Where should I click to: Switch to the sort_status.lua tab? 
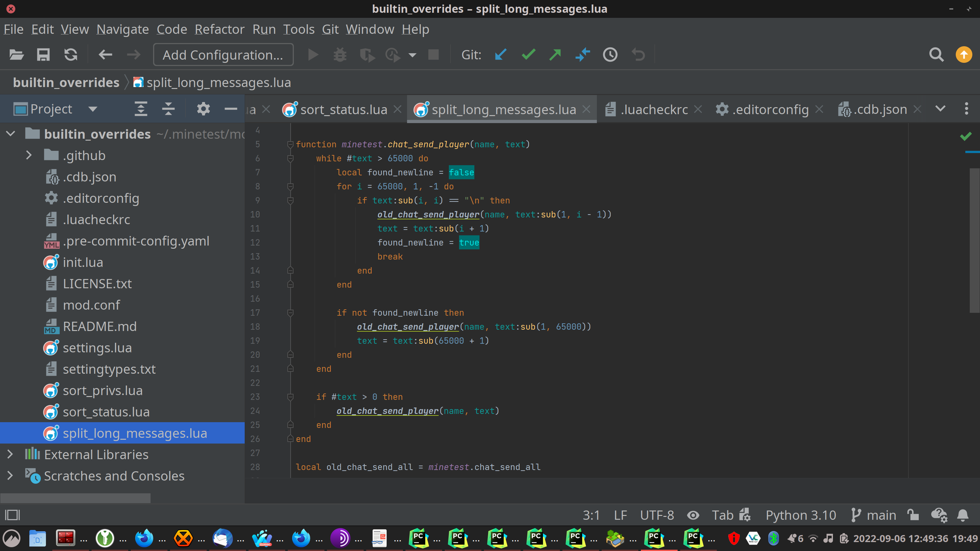pyautogui.click(x=343, y=109)
